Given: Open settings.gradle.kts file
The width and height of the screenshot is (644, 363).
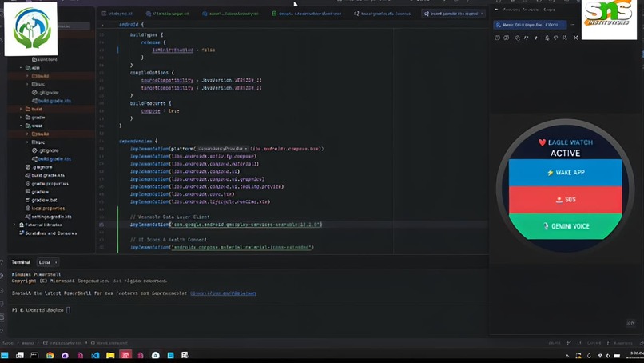Looking at the screenshot, I should tap(48, 217).
